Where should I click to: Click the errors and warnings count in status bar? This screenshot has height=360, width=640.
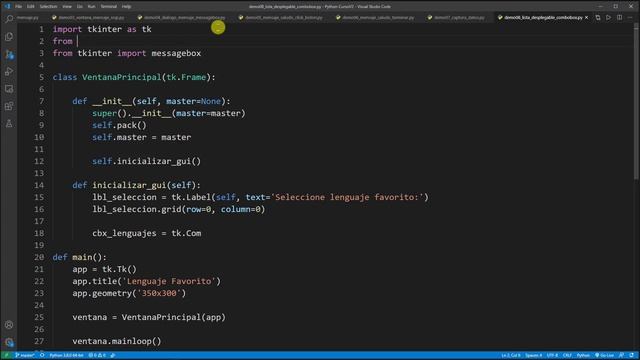97,356
